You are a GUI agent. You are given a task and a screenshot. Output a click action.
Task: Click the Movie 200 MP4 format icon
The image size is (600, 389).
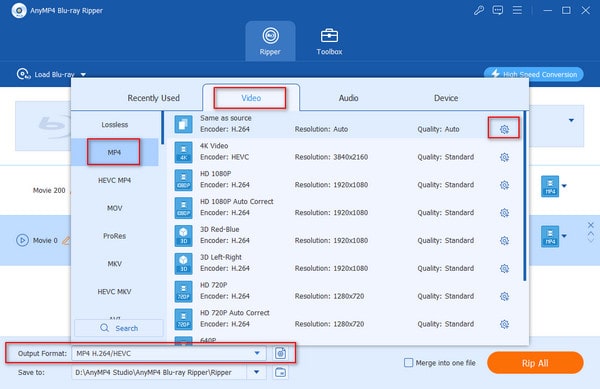point(550,186)
